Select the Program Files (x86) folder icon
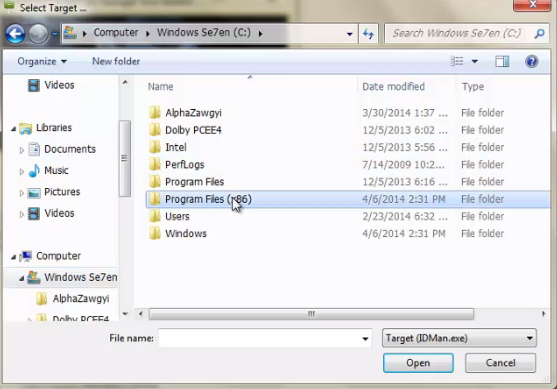 [x=155, y=199]
